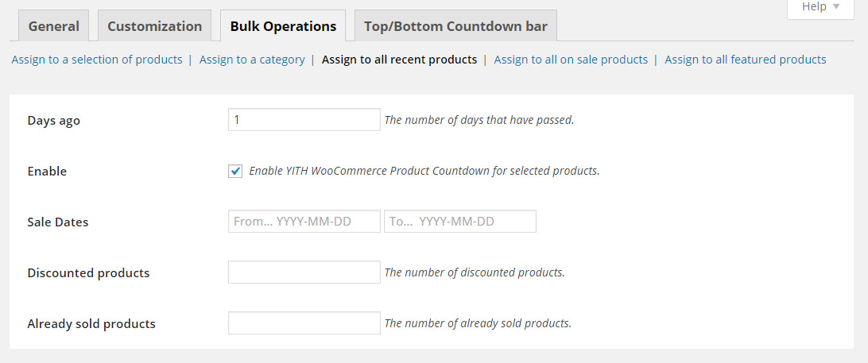Click the 'Days ago' row label text
868x363 pixels.
(x=54, y=121)
